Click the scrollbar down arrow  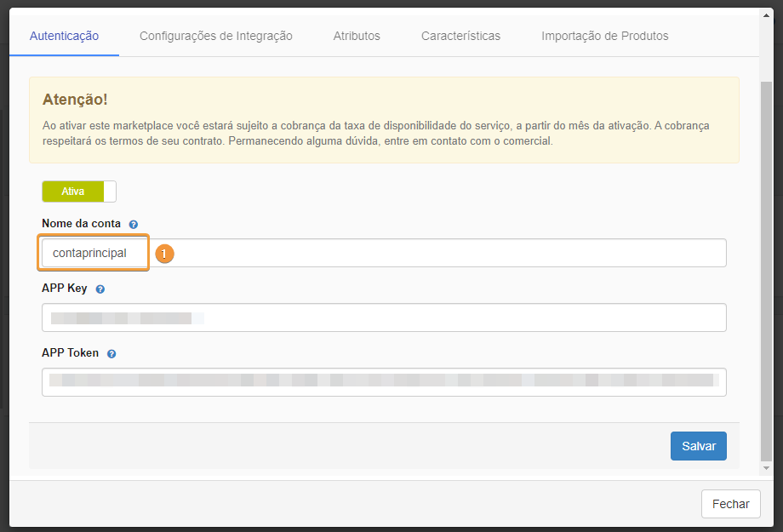click(766, 468)
